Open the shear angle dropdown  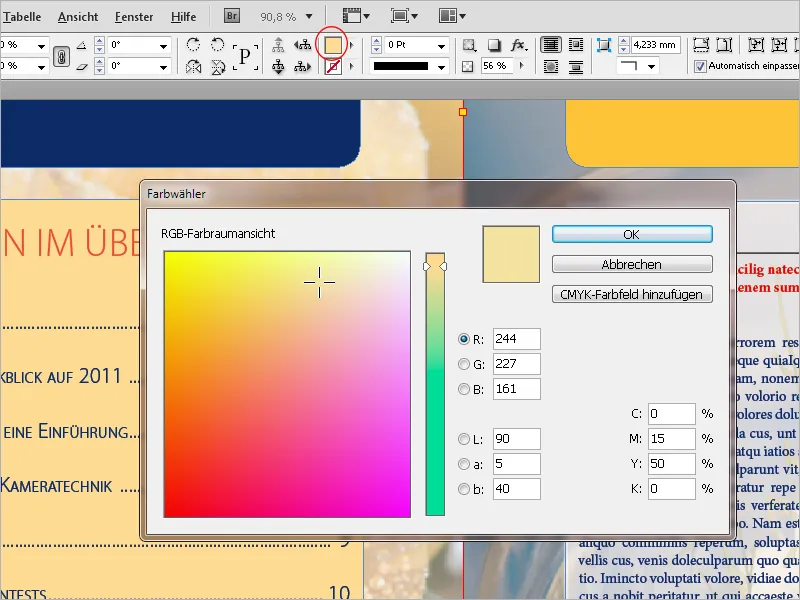pyautogui.click(x=163, y=67)
